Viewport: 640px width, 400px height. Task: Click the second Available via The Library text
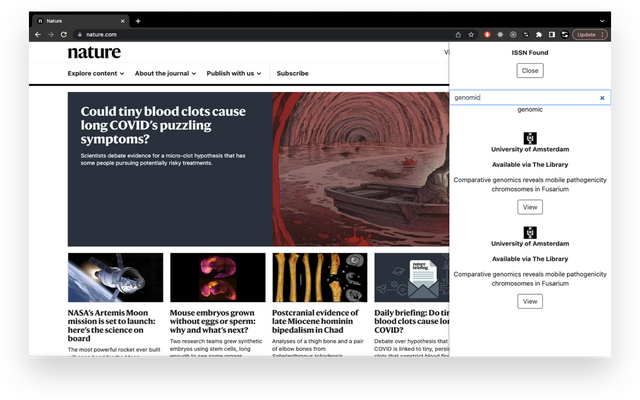click(x=530, y=259)
